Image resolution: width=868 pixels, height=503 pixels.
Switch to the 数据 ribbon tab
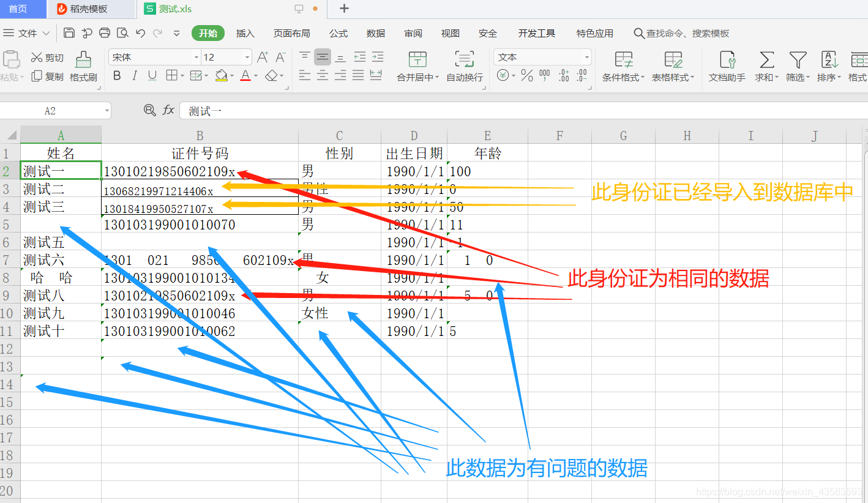pos(376,33)
